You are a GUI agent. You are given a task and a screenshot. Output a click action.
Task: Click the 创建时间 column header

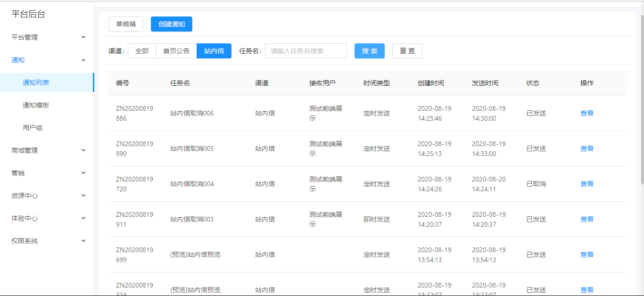[431, 83]
